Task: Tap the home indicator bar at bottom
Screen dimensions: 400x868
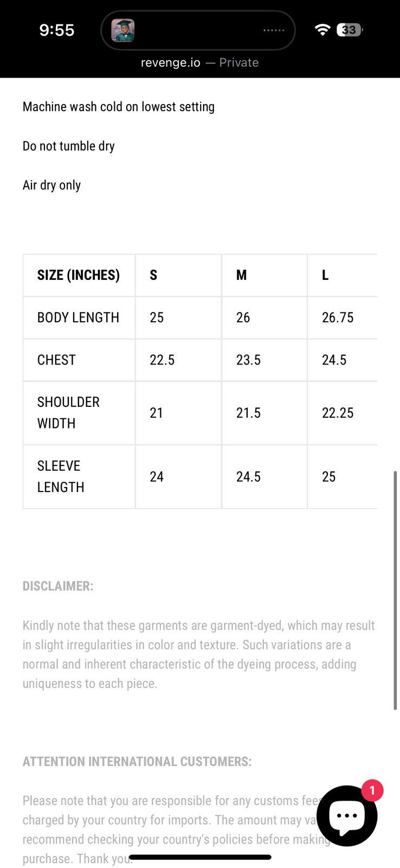Action: coord(200,857)
